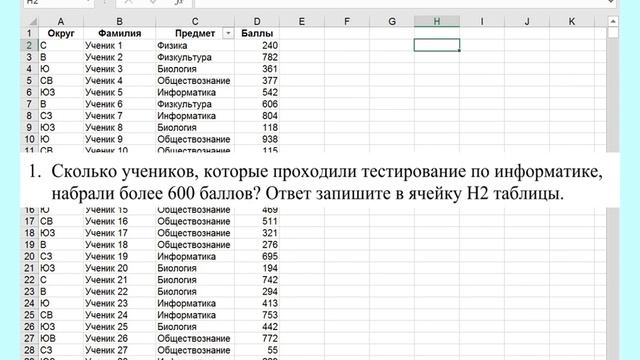Click the Фамилия header cell
The width and height of the screenshot is (640, 360).
pyautogui.click(x=120, y=33)
